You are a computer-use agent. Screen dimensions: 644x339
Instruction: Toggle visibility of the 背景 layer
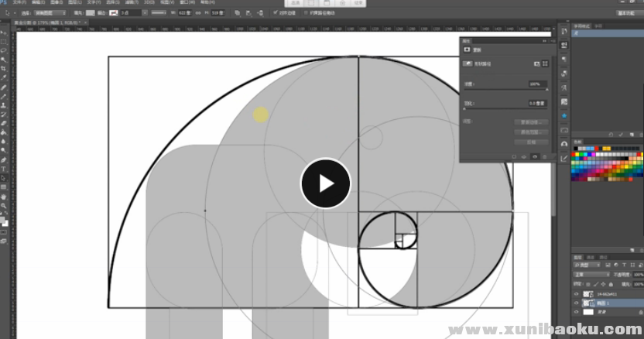click(577, 312)
